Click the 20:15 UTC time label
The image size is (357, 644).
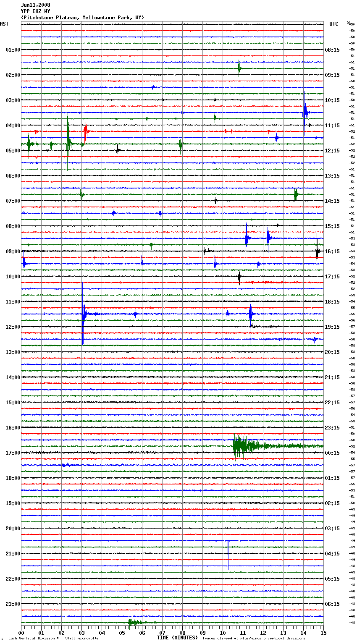tap(332, 352)
